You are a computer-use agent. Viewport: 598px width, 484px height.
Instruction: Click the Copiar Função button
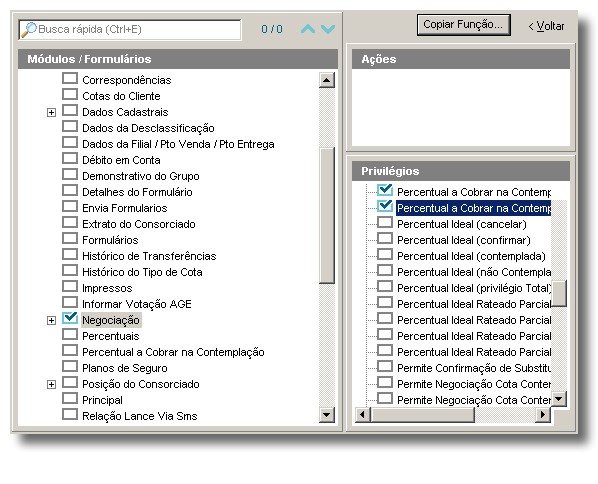[464, 25]
